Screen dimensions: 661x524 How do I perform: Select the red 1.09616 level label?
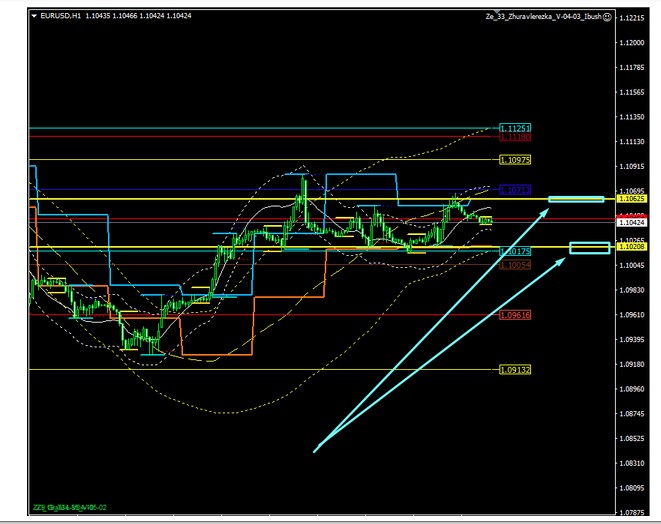click(514, 315)
